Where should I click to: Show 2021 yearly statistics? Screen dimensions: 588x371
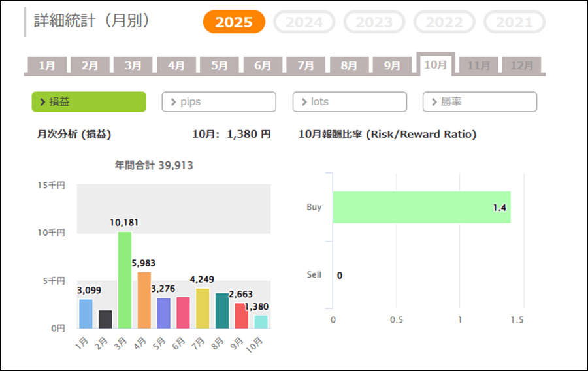pos(514,22)
